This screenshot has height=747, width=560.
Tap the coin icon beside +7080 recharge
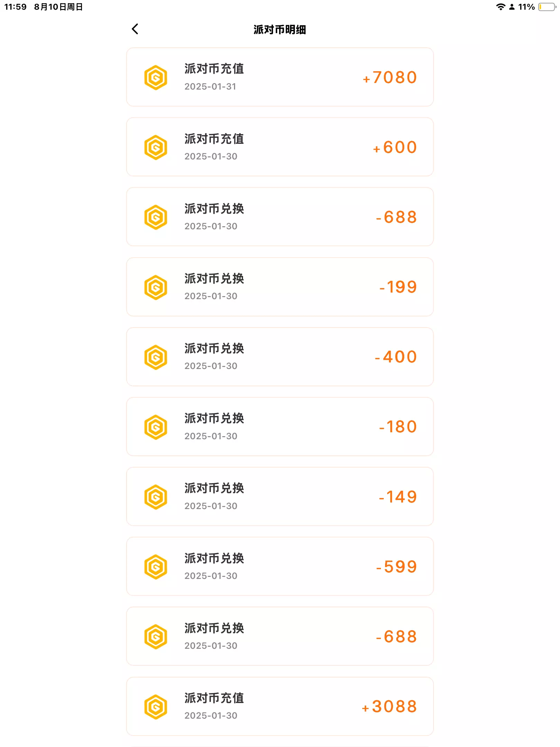click(156, 77)
